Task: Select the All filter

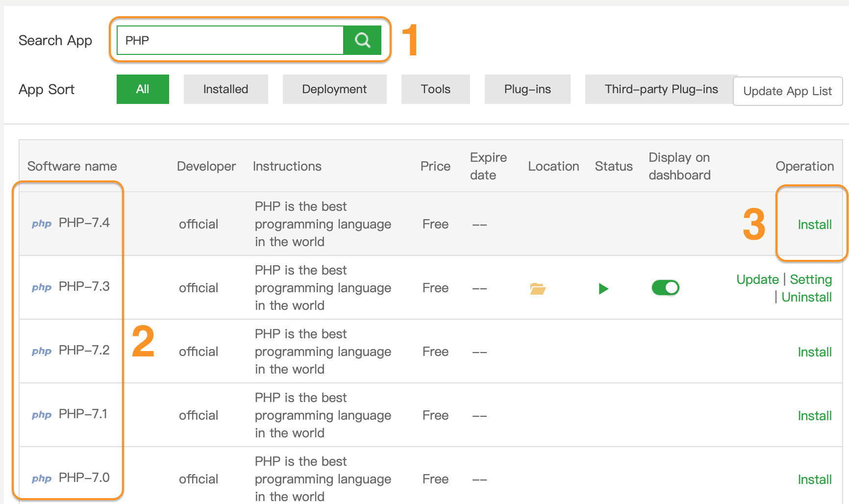Action: [x=143, y=89]
